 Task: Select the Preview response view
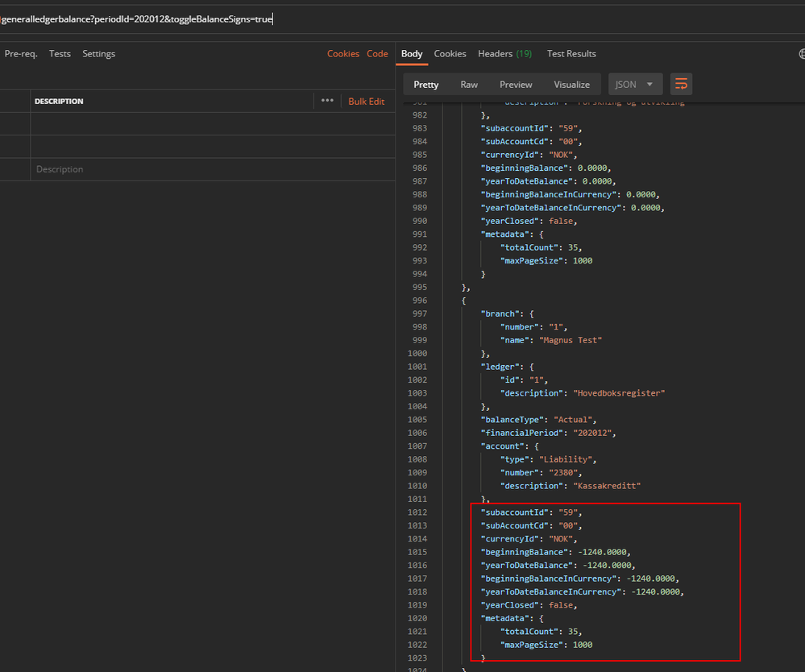tap(516, 85)
